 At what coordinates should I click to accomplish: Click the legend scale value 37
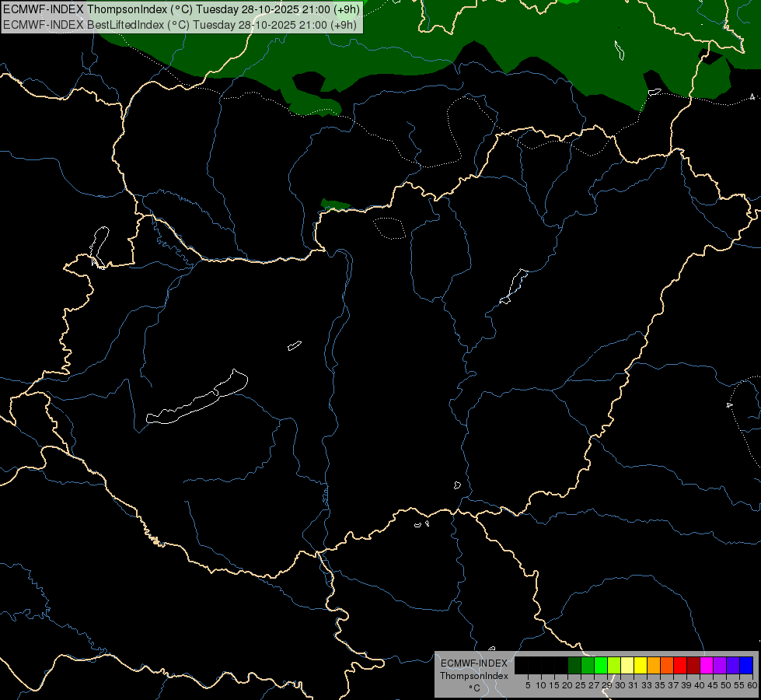pos(673,685)
